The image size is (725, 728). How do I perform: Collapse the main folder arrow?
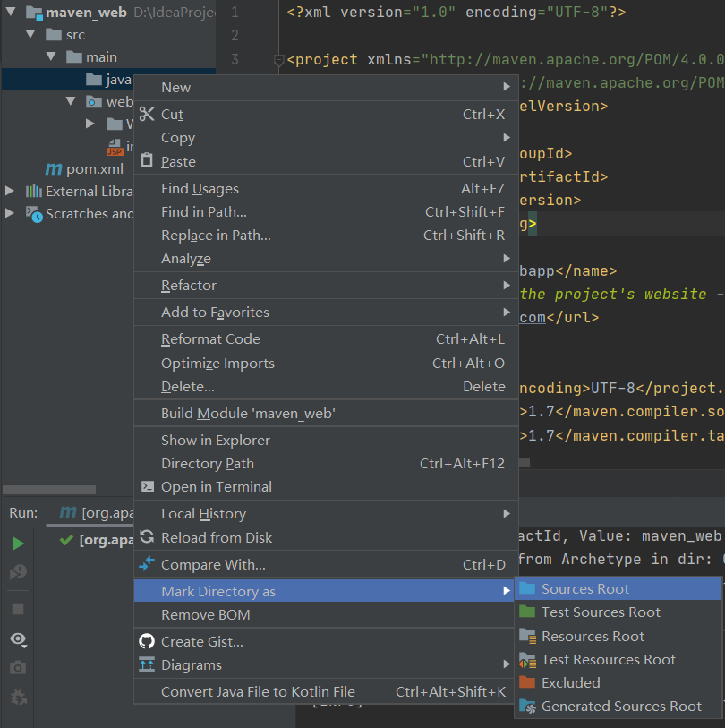coord(51,56)
